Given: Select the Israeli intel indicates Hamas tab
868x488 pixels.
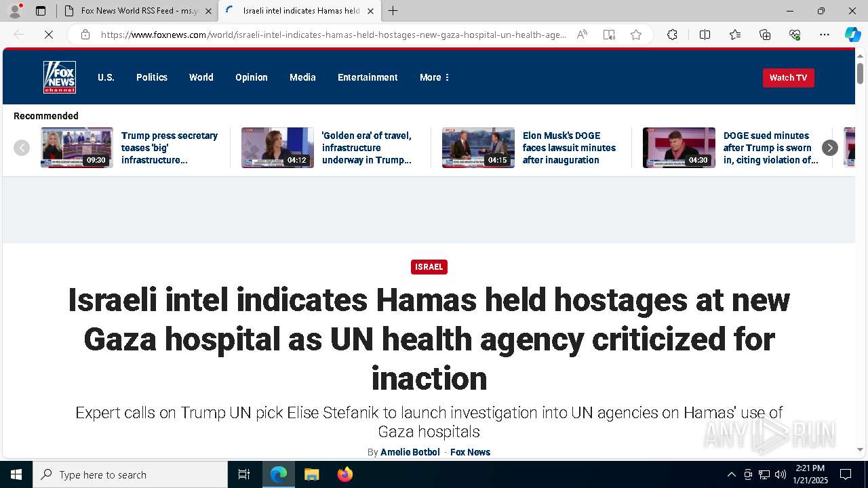Looking at the screenshot, I should coord(301,11).
